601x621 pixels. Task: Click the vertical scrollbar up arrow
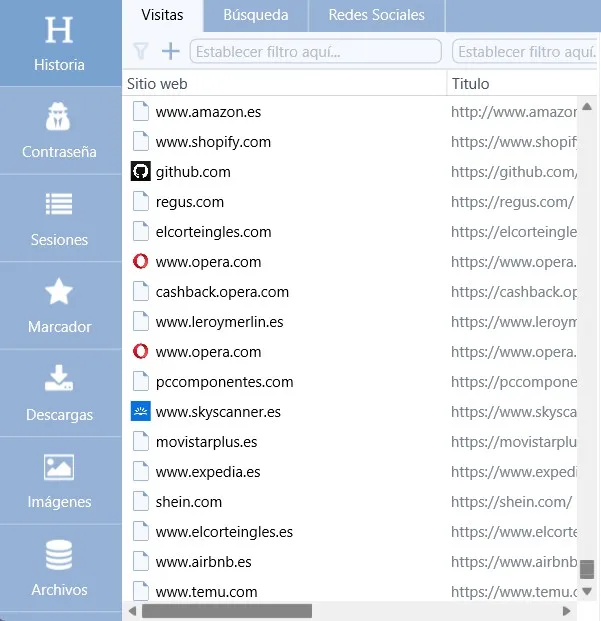click(587, 106)
